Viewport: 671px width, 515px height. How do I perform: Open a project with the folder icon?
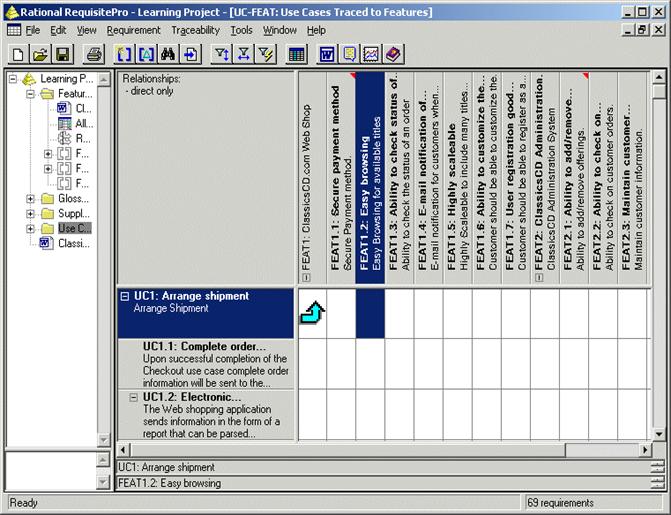click(x=40, y=54)
